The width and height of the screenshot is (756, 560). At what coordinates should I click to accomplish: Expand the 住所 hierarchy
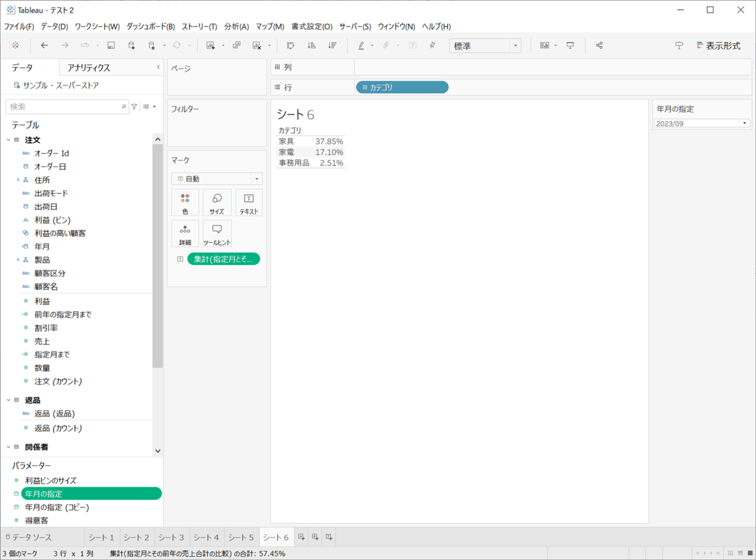click(x=18, y=180)
